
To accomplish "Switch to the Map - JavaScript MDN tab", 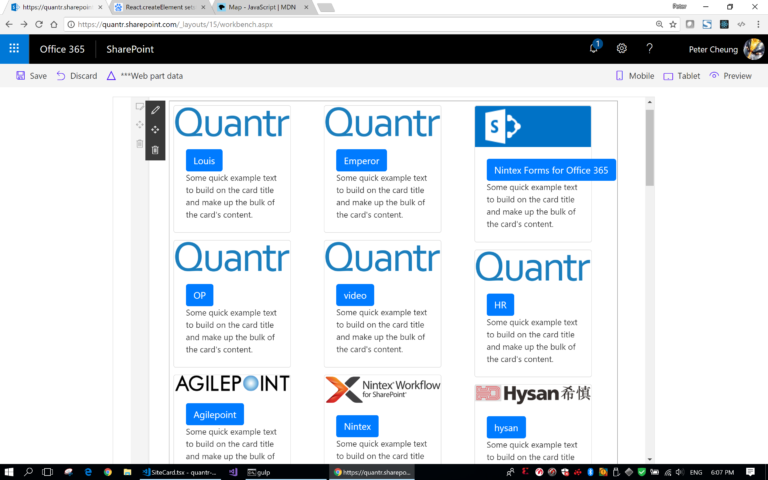I will 262,7.
